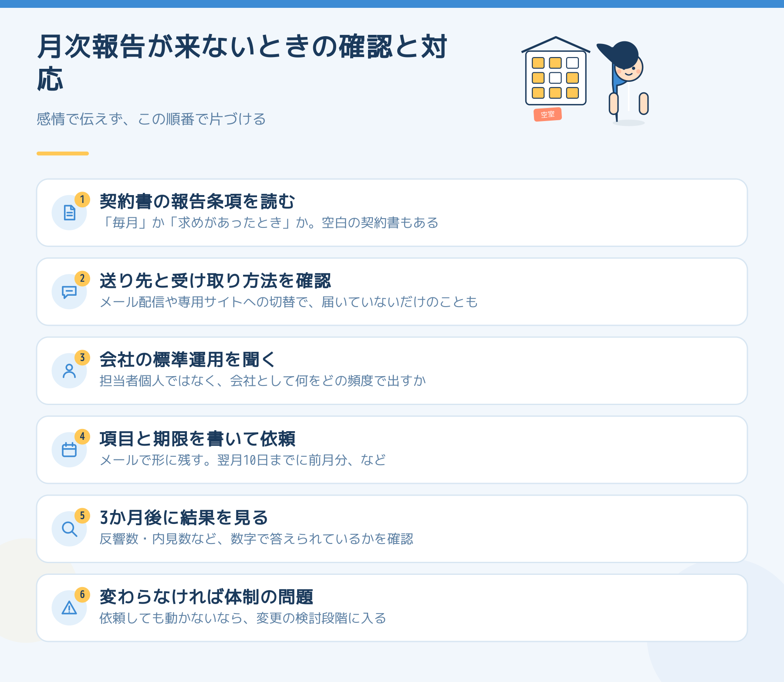Click the red 空室 vacancy tag
Screen dimensions: 784x682
pyautogui.click(x=547, y=115)
